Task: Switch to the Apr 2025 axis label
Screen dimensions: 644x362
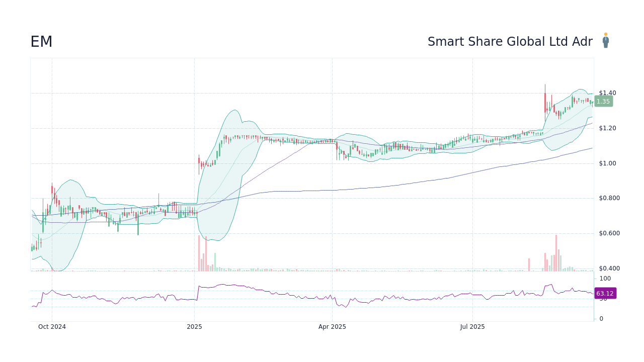Action: tap(332, 327)
